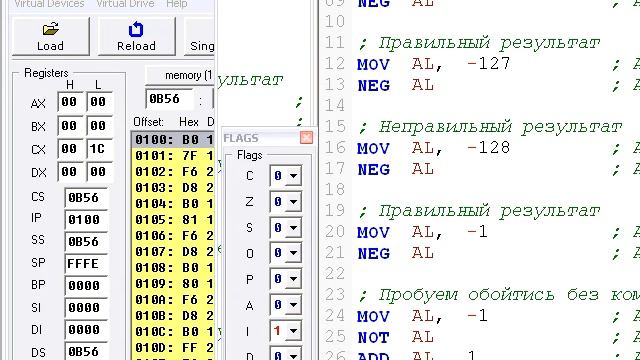Click the BX high byte field
The image size is (640, 360).
pyautogui.click(x=70, y=126)
